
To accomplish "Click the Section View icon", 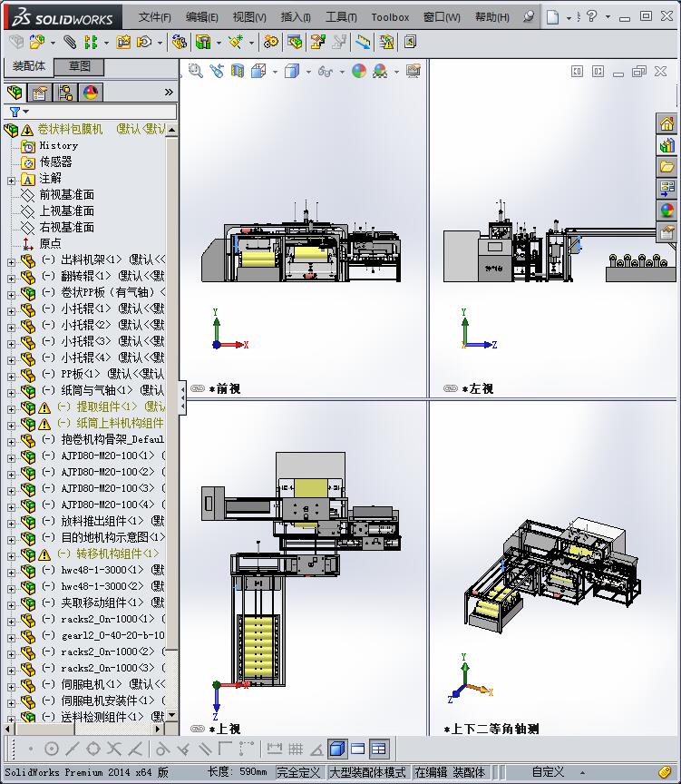I will (x=238, y=71).
